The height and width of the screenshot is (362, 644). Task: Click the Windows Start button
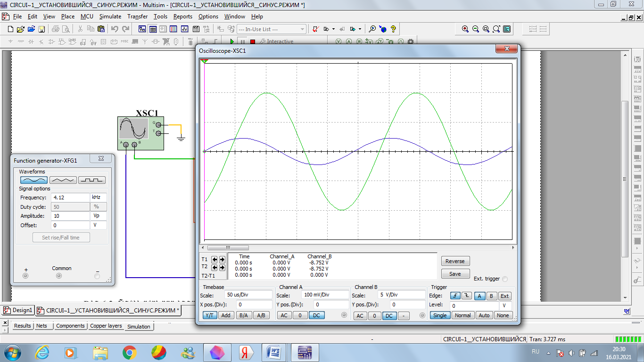coord(11,352)
